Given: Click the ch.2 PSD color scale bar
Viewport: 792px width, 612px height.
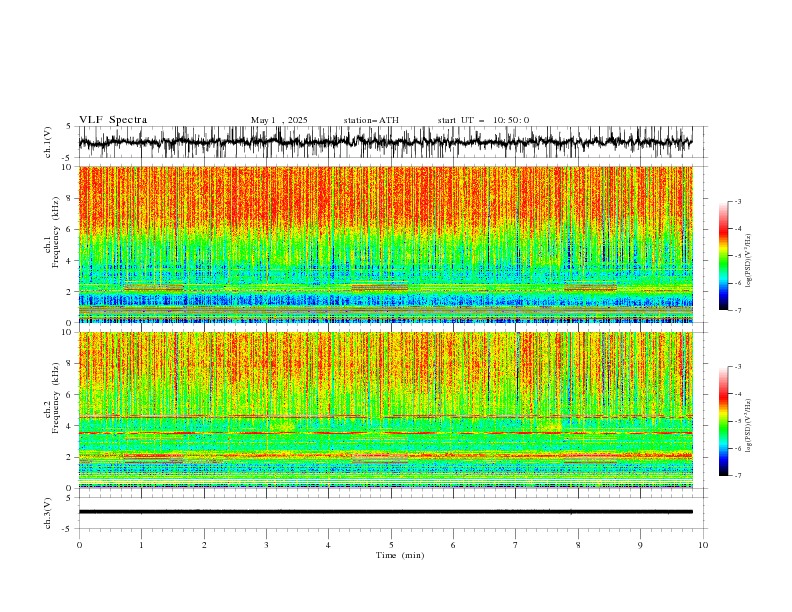Looking at the screenshot, I should click(723, 421).
